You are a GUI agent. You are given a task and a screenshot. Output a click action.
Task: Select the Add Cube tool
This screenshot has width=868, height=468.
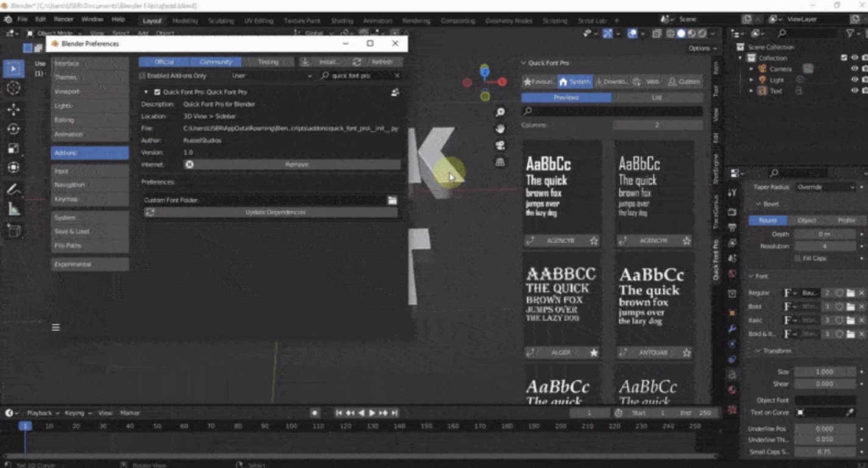tap(13, 231)
